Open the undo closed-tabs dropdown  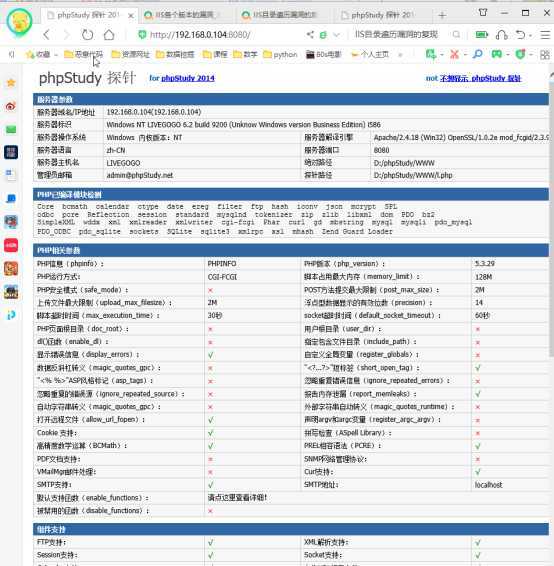[530, 35]
